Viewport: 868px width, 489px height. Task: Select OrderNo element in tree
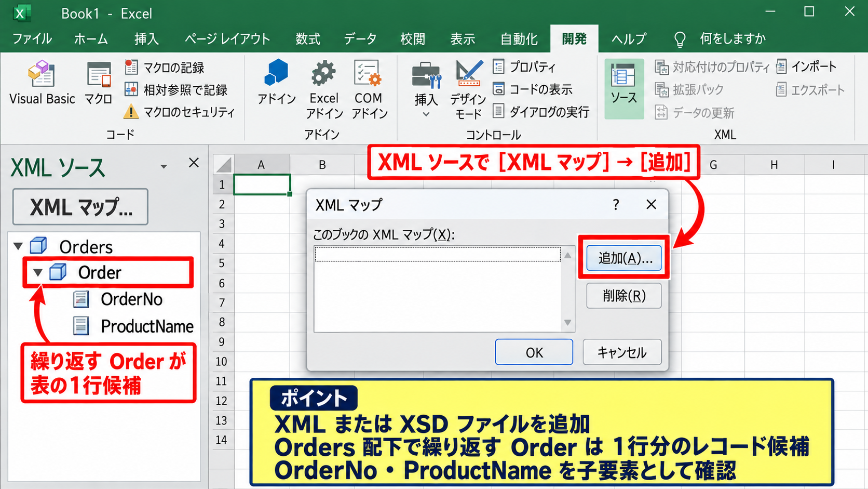point(118,299)
